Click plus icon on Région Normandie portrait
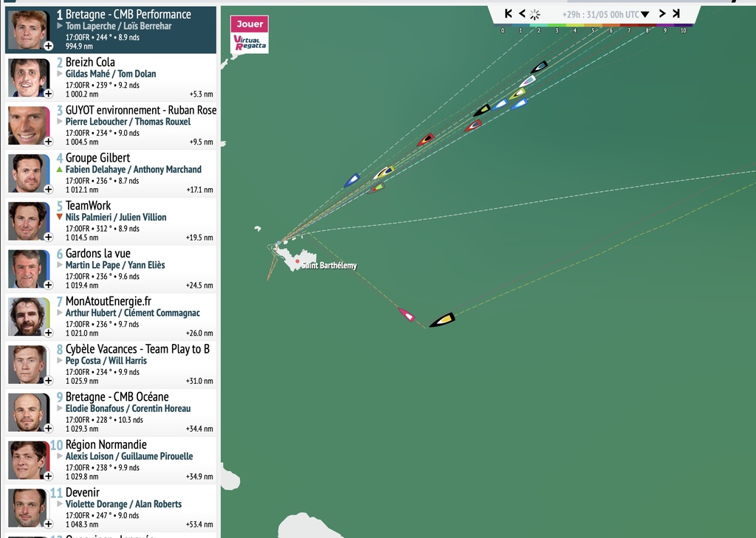Screen dimensions: 756x538 (48, 476)
